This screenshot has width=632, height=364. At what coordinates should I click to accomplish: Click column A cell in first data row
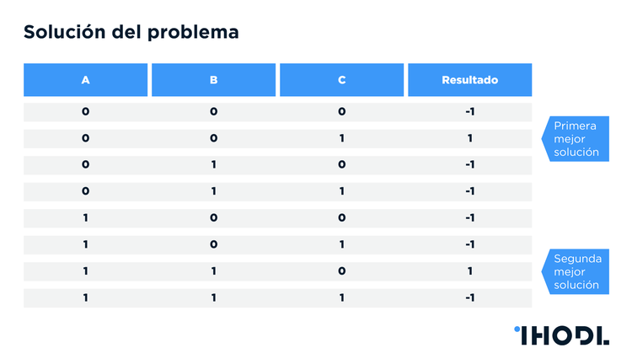click(x=85, y=111)
